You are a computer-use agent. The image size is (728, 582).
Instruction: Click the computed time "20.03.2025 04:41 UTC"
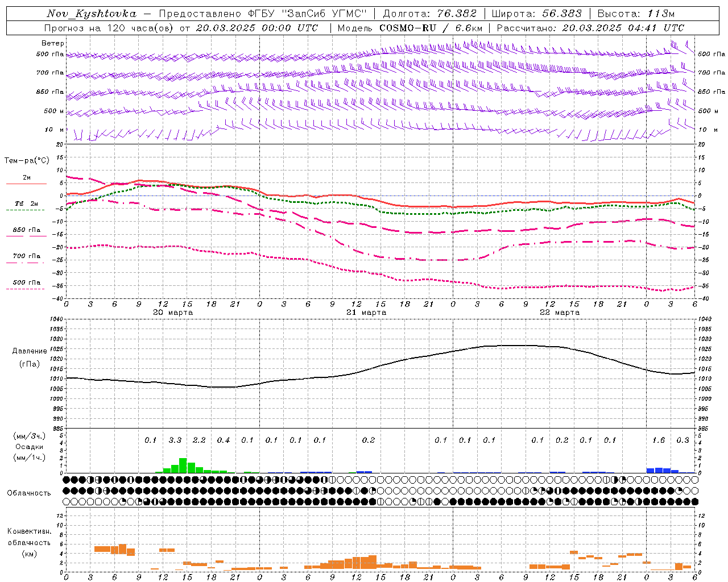tap(623, 28)
